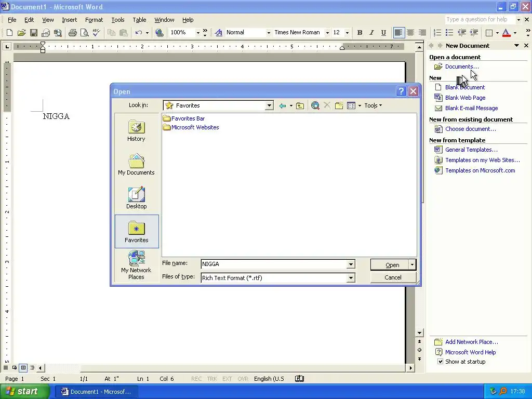Toggle Bold formatting
The width and height of the screenshot is (532, 399).
360,33
